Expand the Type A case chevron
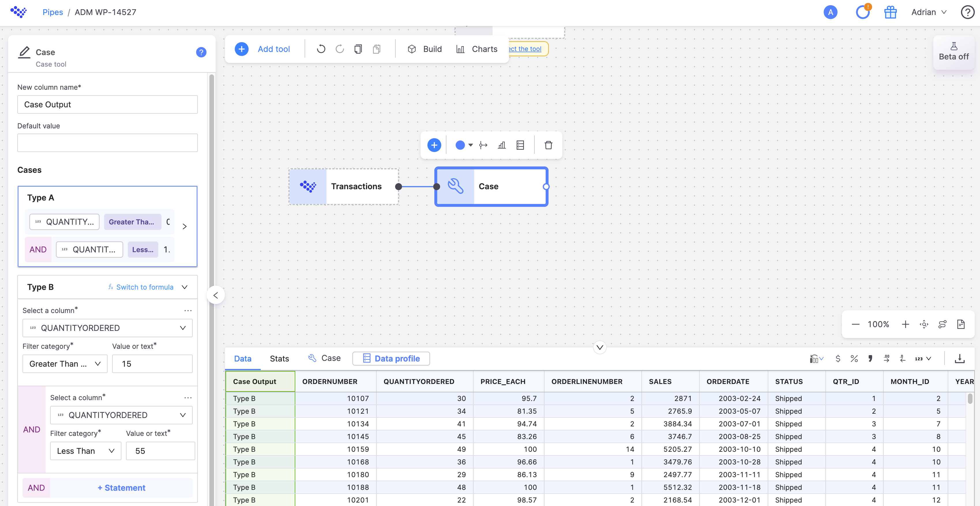Image resolution: width=980 pixels, height=506 pixels. pyautogui.click(x=185, y=226)
